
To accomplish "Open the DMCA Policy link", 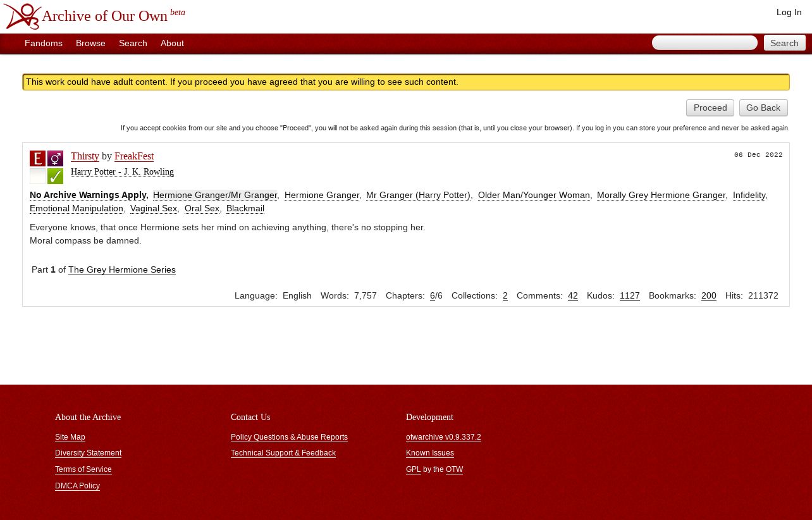I will 78,486.
